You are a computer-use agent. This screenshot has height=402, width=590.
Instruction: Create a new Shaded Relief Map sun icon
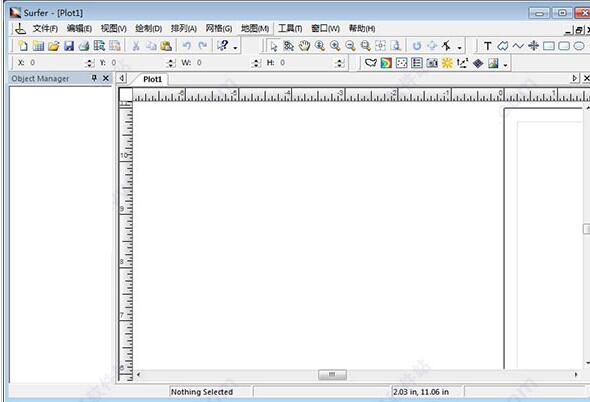click(447, 63)
